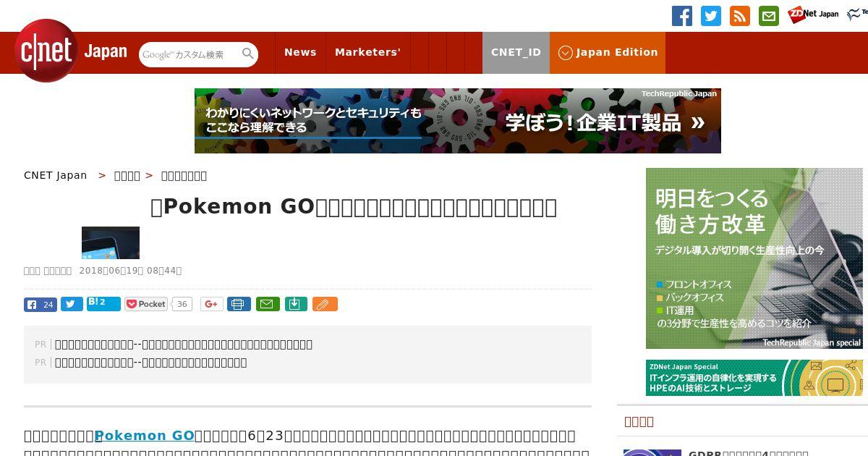Click the green newsletter mail icon in the top bar
Image resolution: width=868 pixels, height=456 pixels.
769,16
